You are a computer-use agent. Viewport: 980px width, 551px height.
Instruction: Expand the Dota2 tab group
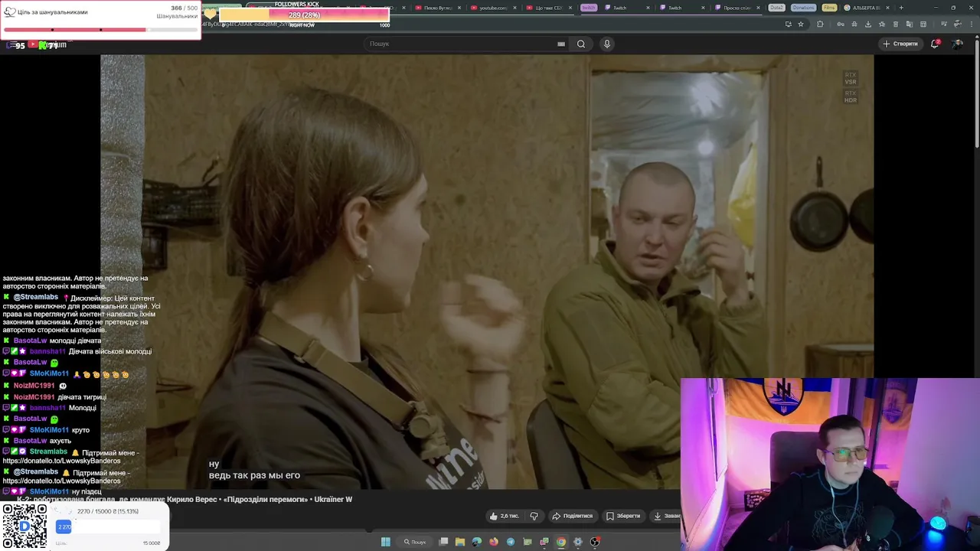(776, 8)
